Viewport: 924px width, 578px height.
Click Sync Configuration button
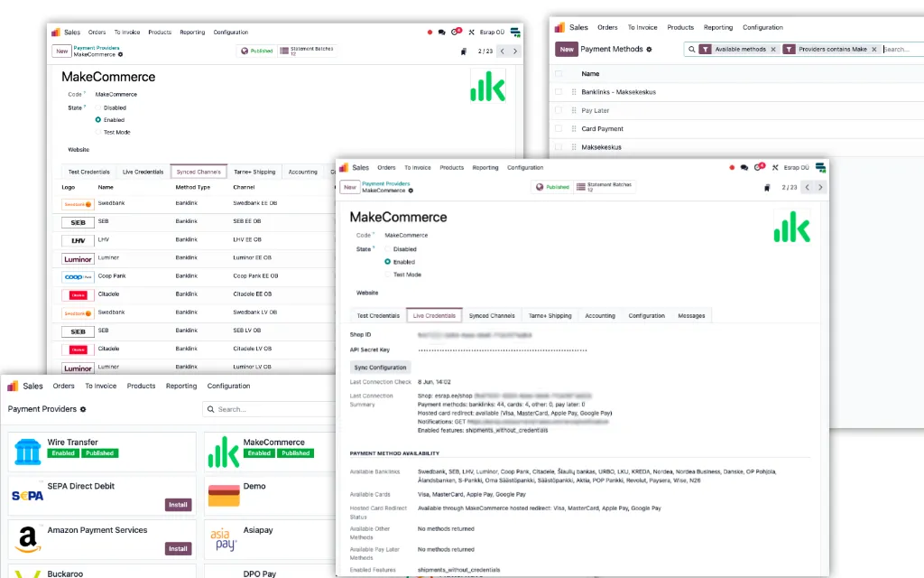coord(380,368)
